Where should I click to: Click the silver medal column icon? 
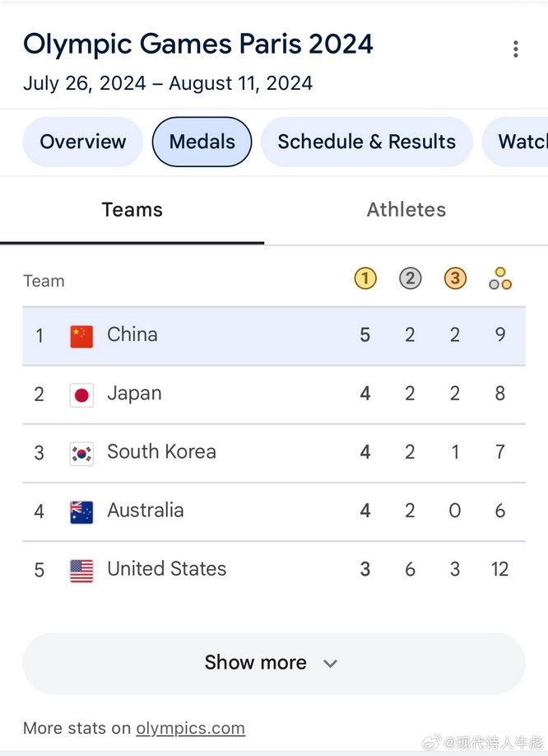click(410, 279)
